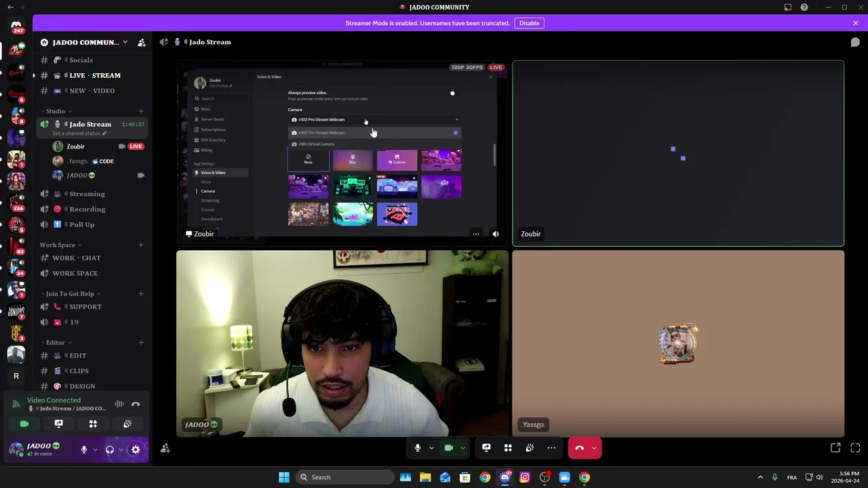Enter full screen call view
This screenshot has height=488, width=868.
[855, 448]
